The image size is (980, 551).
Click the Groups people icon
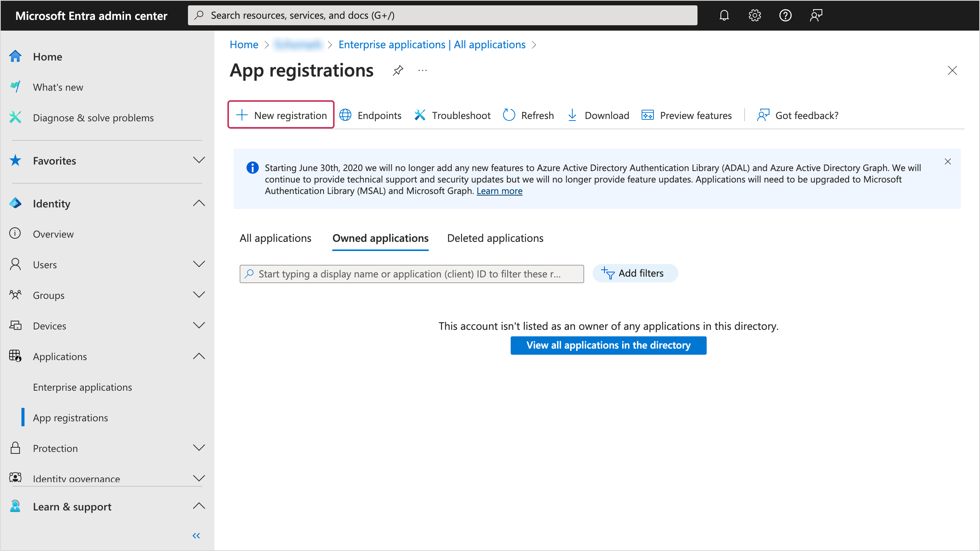(15, 295)
